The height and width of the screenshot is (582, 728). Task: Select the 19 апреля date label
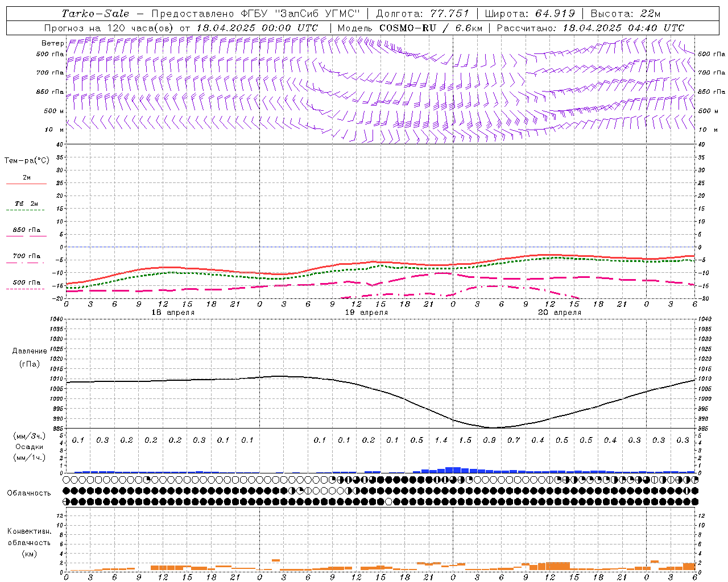pyautogui.click(x=366, y=313)
